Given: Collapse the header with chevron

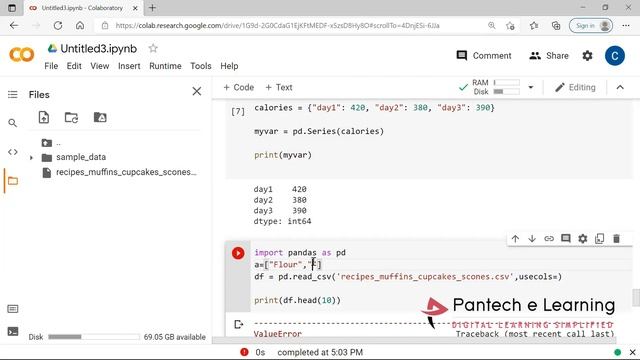Looking at the screenshot, I should click(620, 87).
